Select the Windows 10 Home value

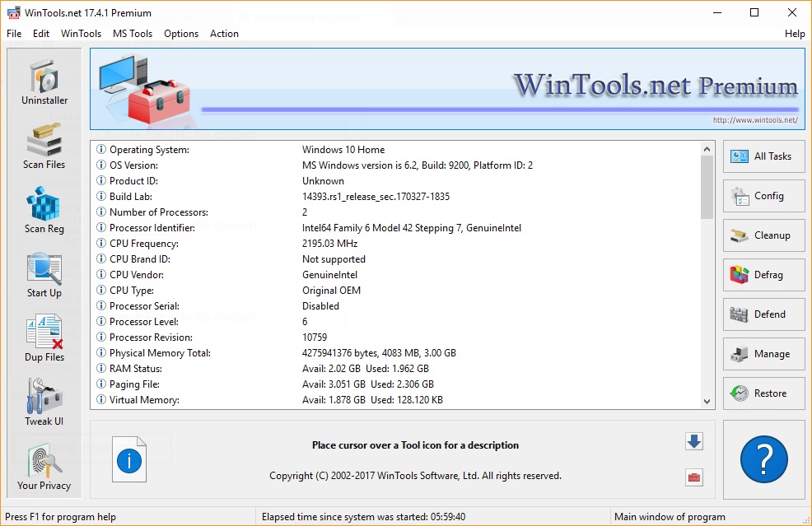(x=343, y=150)
